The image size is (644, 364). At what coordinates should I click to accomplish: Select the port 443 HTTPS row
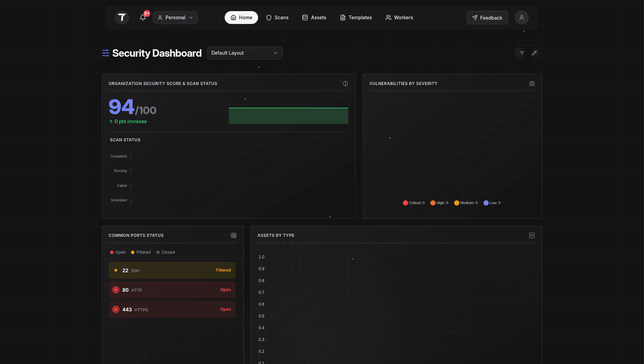click(172, 309)
